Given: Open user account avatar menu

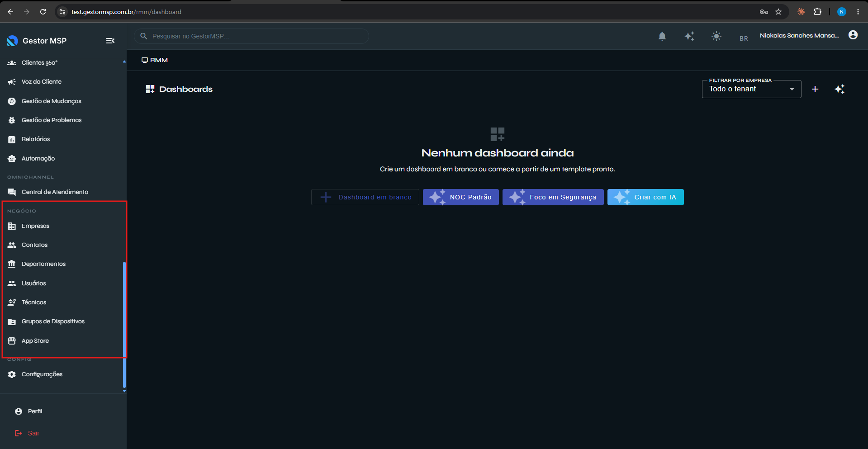Looking at the screenshot, I should pos(853,35).
